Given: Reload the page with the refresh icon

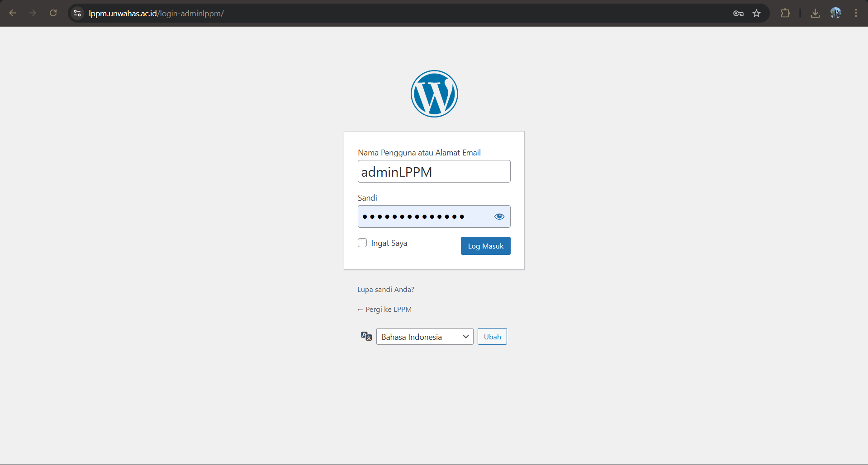Looking at the screenshot, I should point(53,13).
